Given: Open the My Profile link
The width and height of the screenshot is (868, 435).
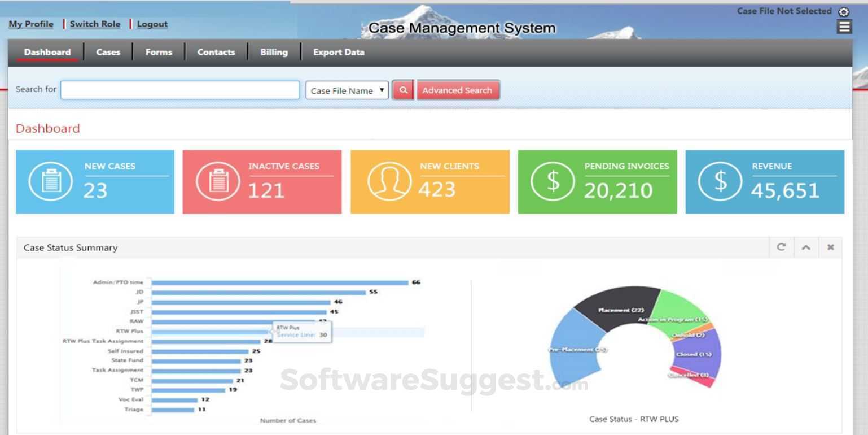Looking at the screenshot, I should point(31,24).
